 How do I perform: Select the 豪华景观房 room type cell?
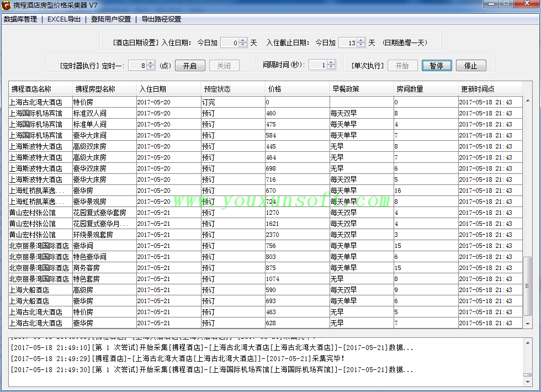click(x=104, y=202)
